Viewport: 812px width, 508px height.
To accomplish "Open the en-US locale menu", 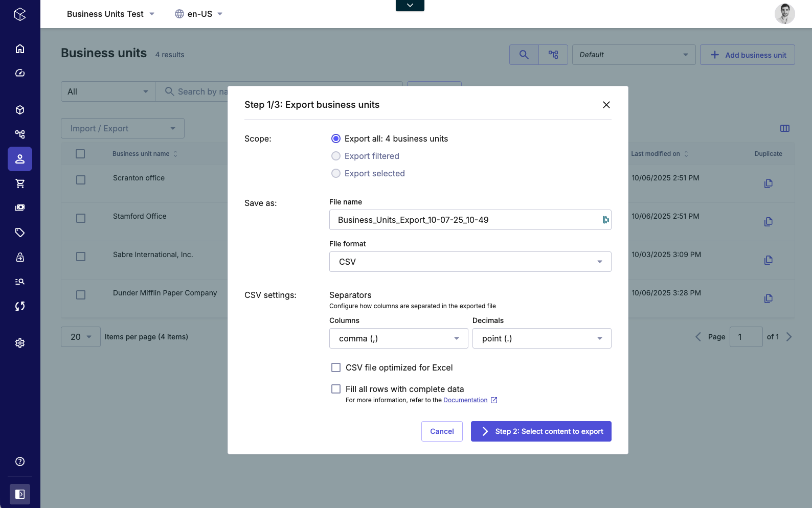I will [199, 14].
